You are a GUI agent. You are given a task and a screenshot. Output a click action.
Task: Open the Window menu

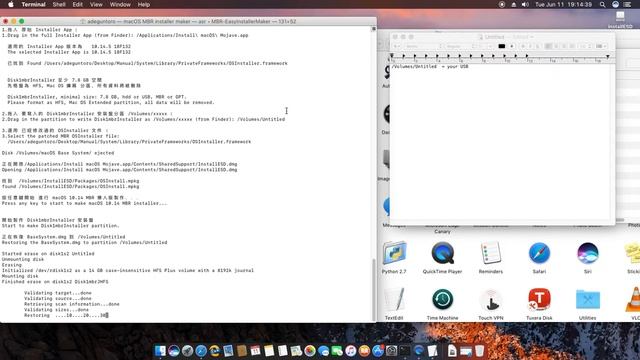(120, 4)
